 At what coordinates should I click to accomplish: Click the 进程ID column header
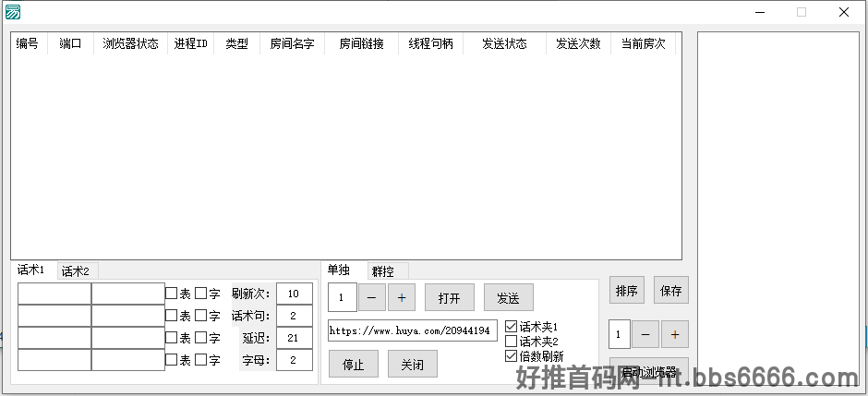click(190, 43)
